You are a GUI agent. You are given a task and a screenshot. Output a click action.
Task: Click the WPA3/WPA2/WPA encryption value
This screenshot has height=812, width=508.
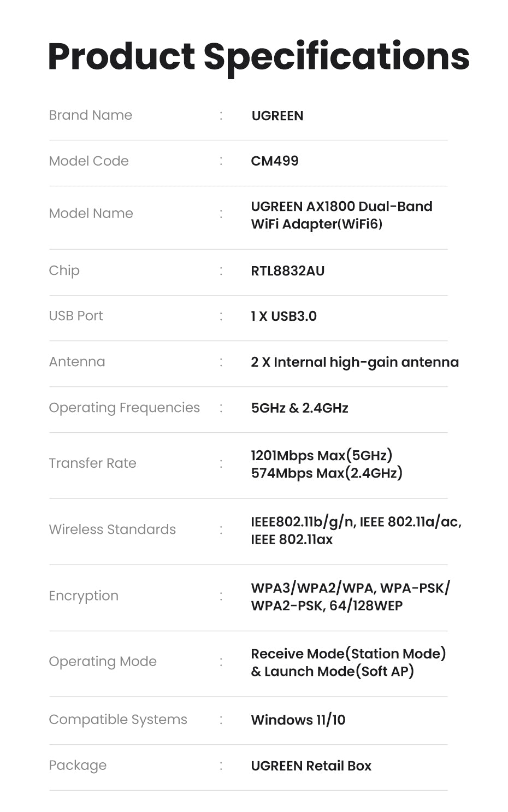pyautogui.click(x=312, y=588)
